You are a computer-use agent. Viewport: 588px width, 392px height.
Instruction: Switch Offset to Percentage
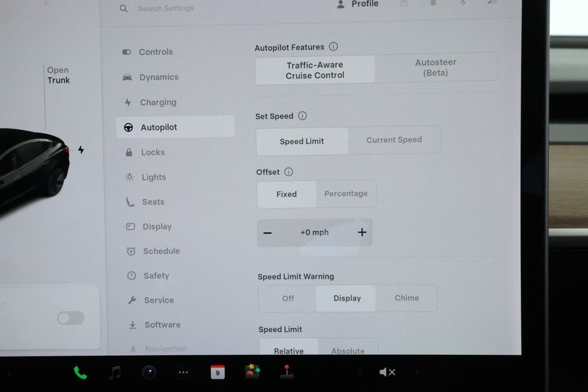(x=346, y=194)
